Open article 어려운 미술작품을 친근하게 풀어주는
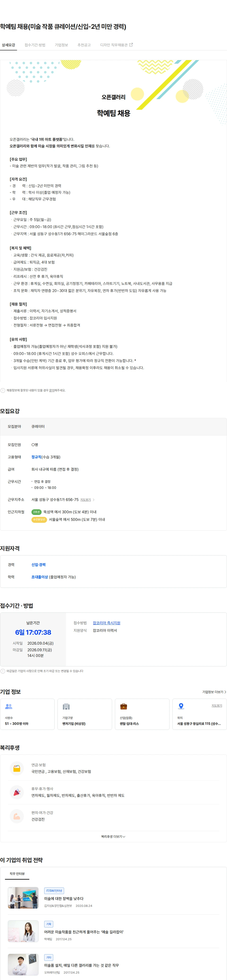The image size is (227, 980). pyautogui.click(x=84, y=932)
